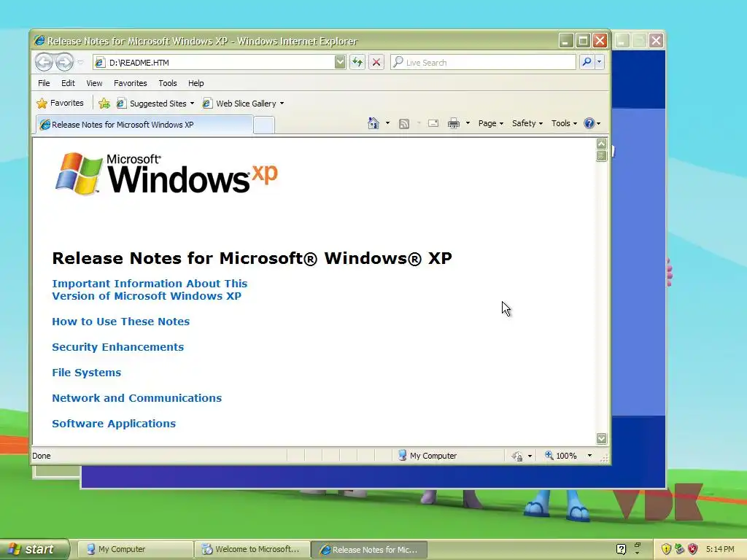Viewport: 747px width, 560px height.
Task: Click the yellow security shield tray icon
Action: (666, 550)
